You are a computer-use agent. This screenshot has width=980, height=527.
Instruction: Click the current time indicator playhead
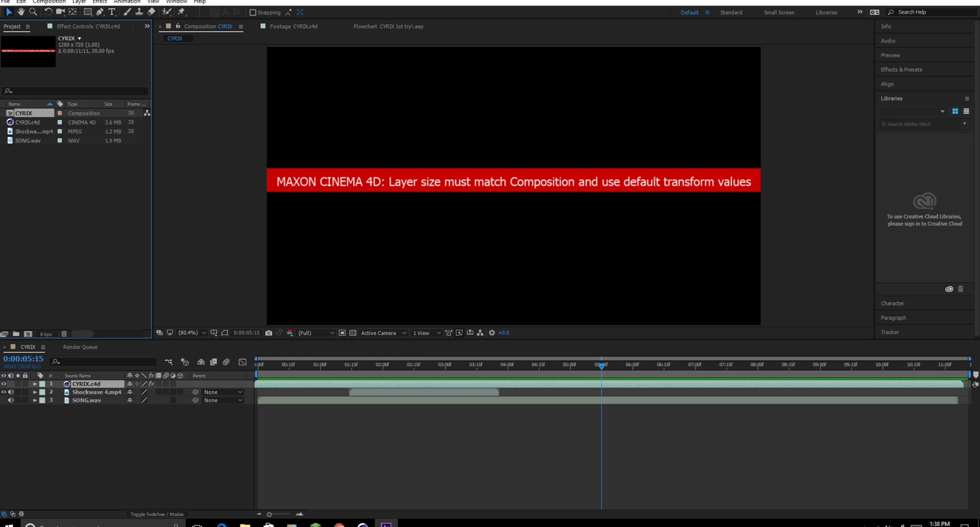(x=601, y=365)
